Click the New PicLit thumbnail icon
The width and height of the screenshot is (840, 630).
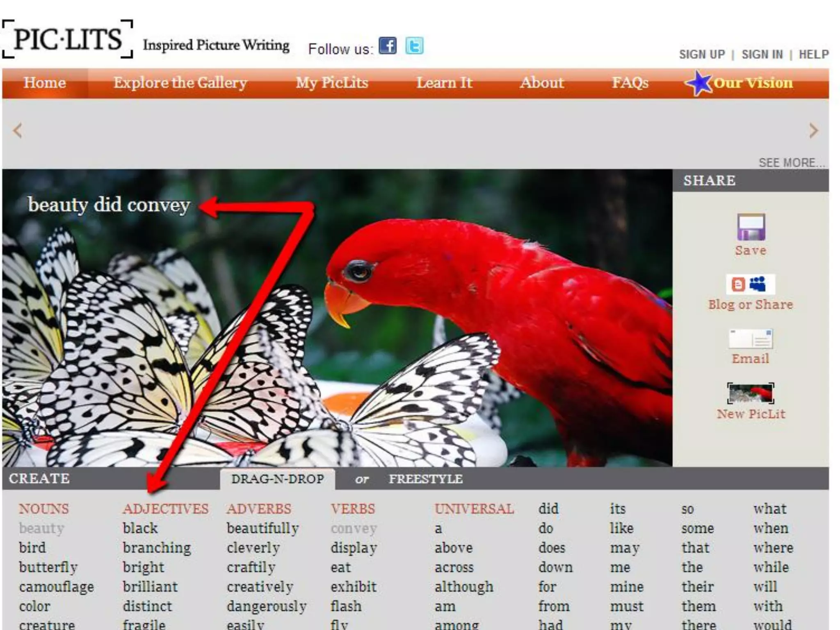[x=750, y=393]
